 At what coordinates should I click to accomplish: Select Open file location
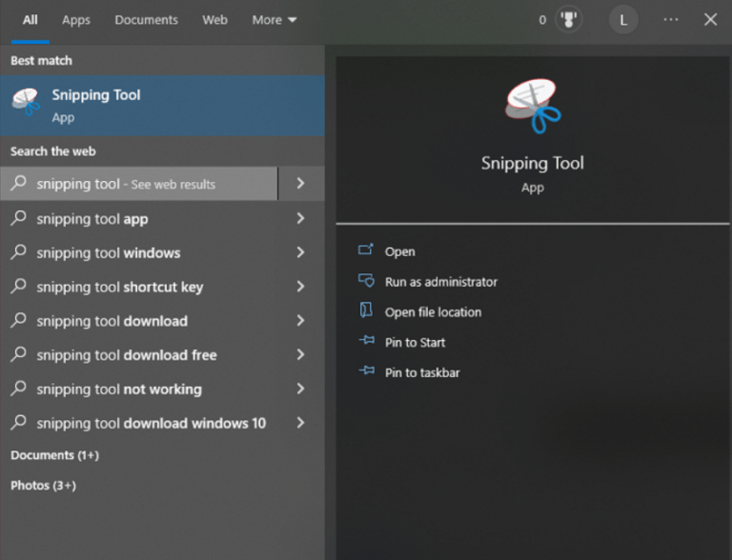433,312
